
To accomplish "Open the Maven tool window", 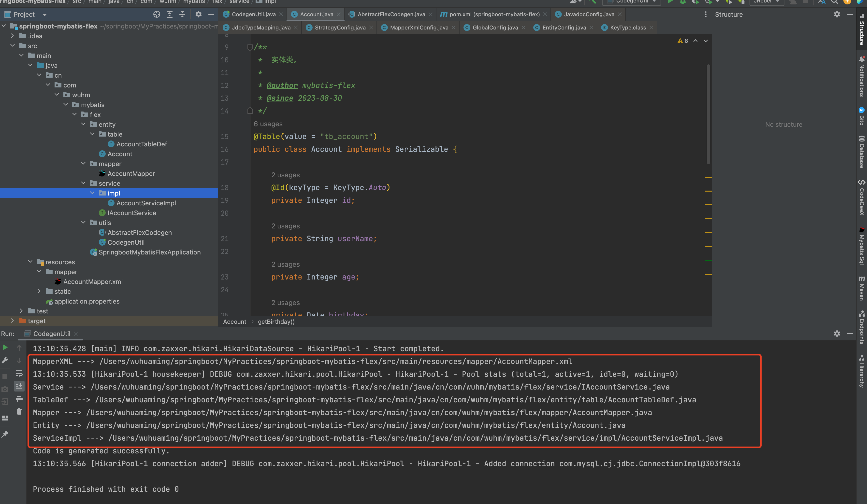I will click(x=862, y=288).
